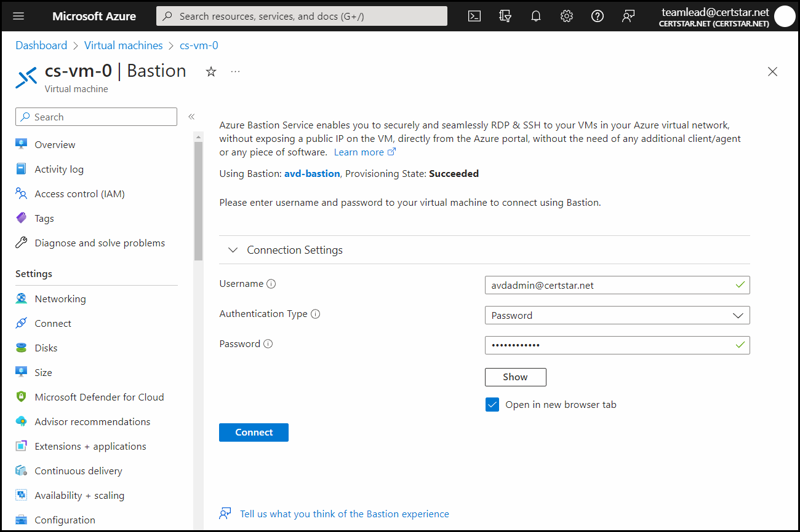Pin cs-vm-0 with the favorite star

[211, 72]
